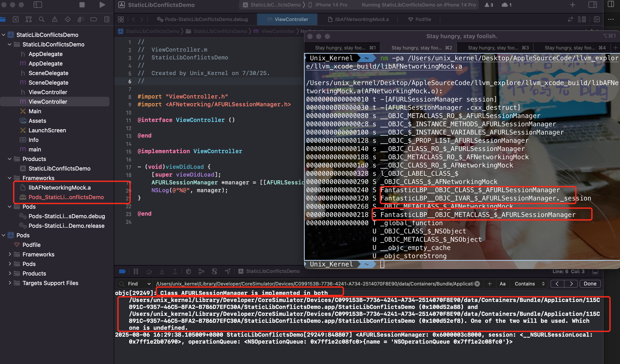The image size is (620, 364).
Task: Click the Pause program execution icon
Action: coord(136,271)
